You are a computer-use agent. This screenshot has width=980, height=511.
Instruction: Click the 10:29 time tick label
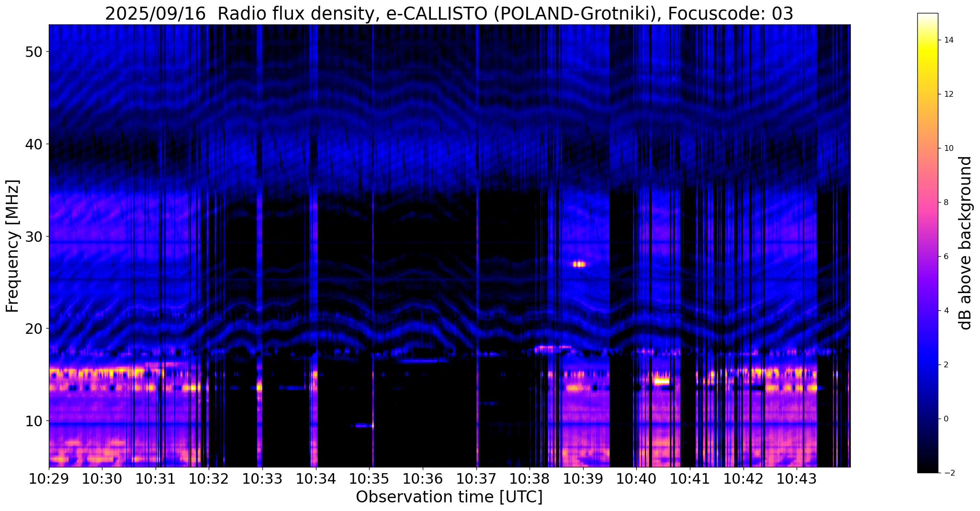tap(49, 478)
